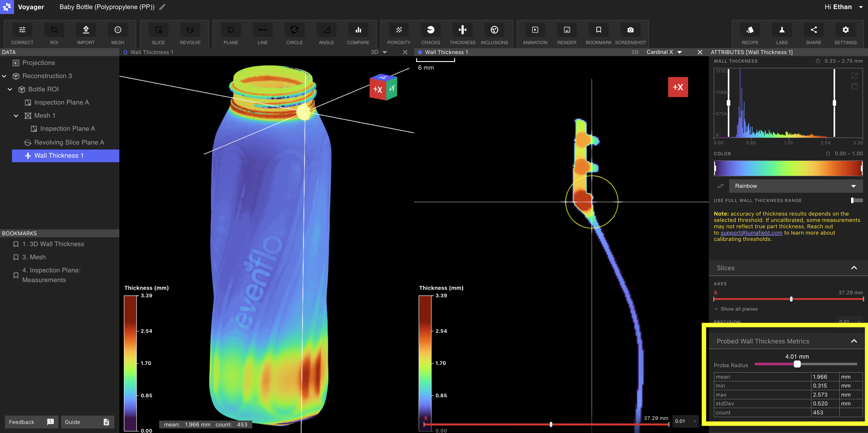The height and width of the screenshot is (433, 868).
Task: Adjust the Probe Radius slider handle
Action: [x=797, y=364]
